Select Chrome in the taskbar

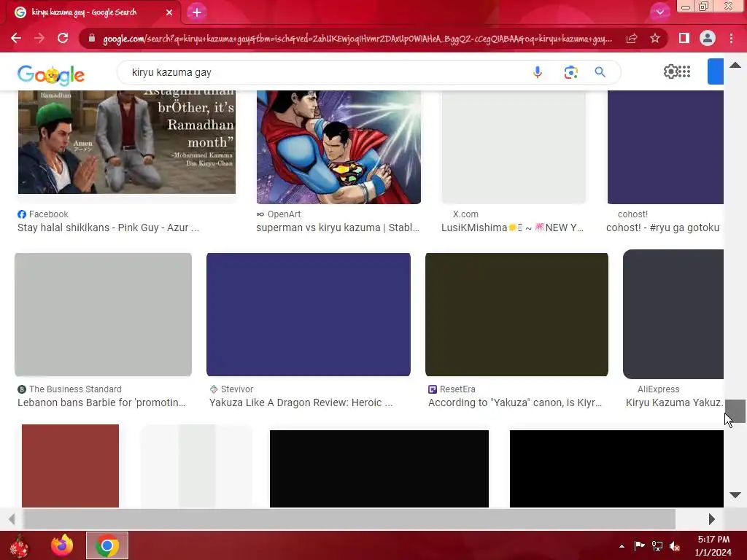click(x=107, y=545)
